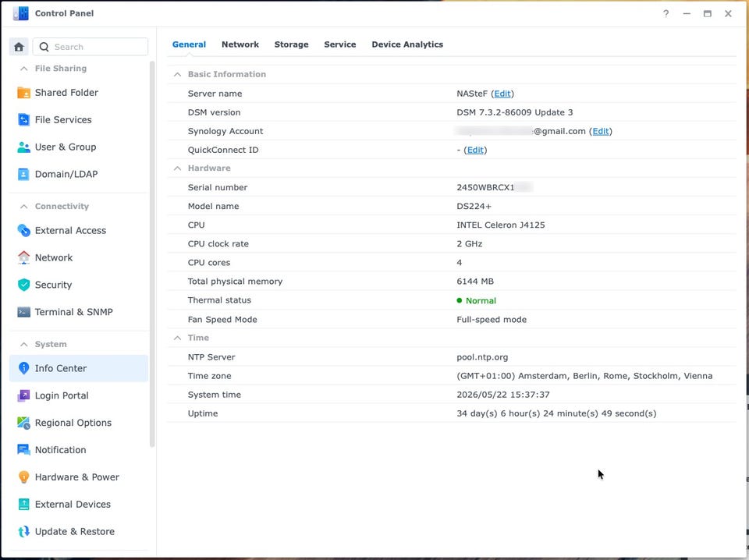This screenshot has width=749, height=560.
Task: Click INTEL Celeron J4125 value
Action: click(501, 225)
